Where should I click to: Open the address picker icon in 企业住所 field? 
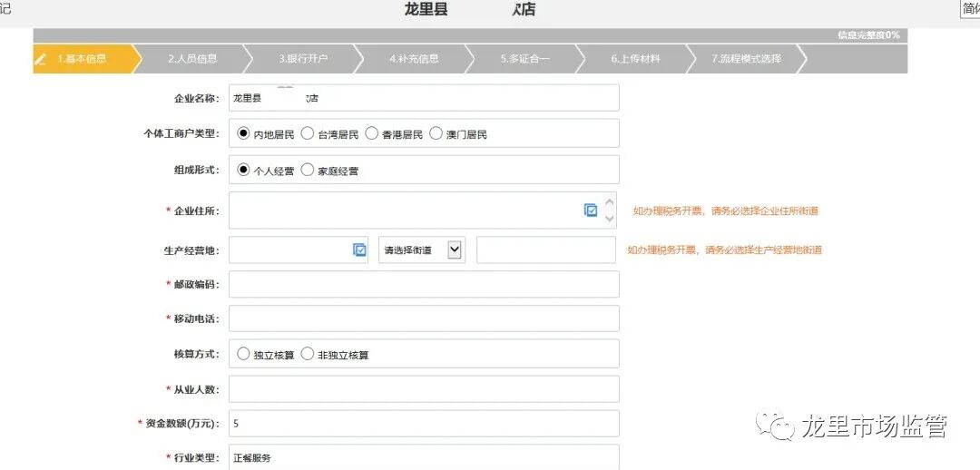tap(591, 211)
